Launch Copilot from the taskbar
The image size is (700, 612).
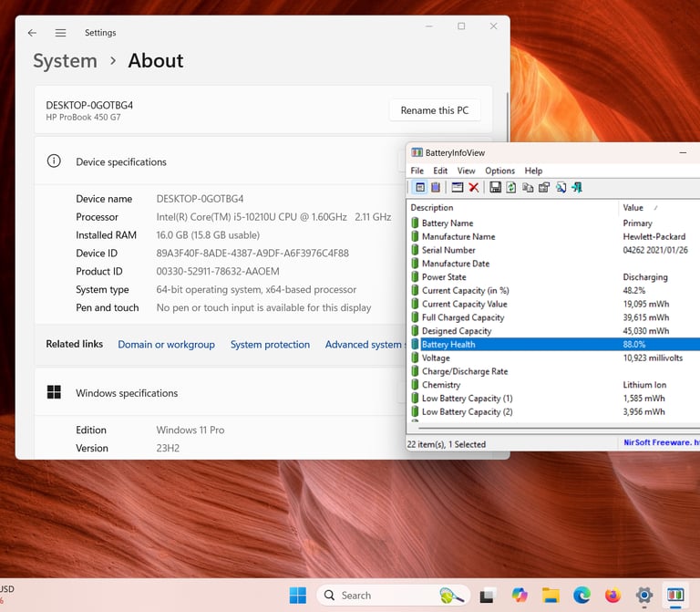click(520, 596)
